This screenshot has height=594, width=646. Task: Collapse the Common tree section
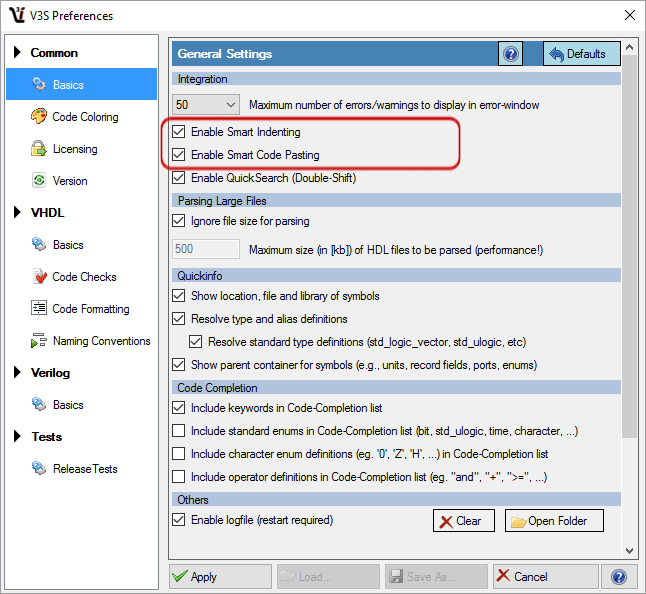point(17,52)
